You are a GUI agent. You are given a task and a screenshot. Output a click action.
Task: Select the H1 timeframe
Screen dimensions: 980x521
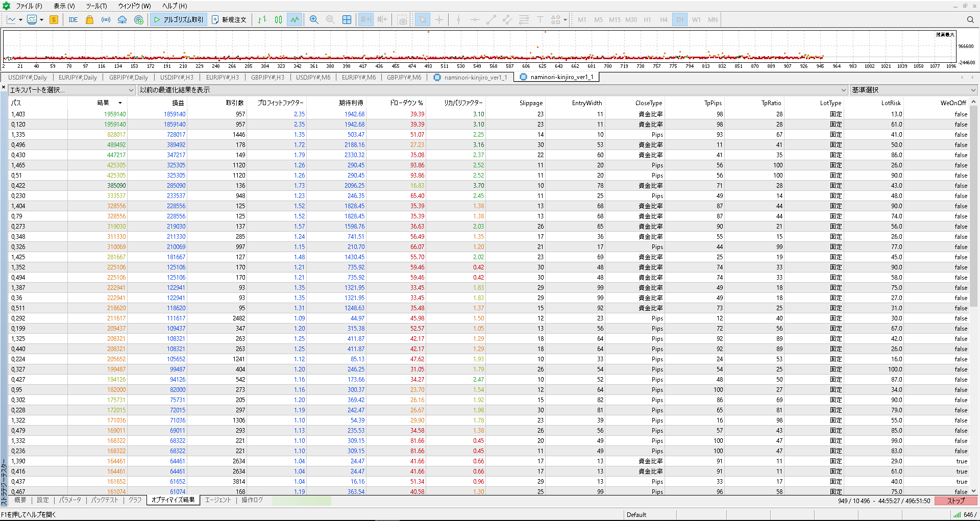pyautogui.click(x=647, y=20)
